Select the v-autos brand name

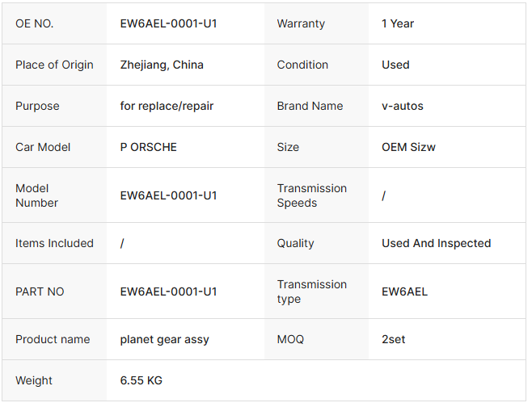pos(402,106)
